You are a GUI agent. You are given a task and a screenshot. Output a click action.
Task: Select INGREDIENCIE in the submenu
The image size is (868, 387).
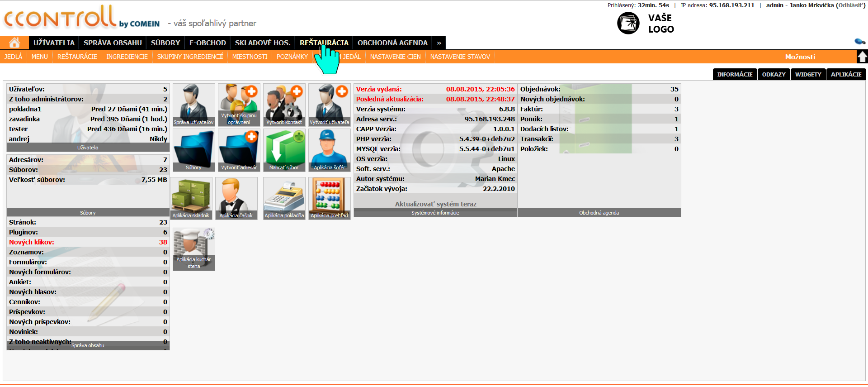coord(127,57)
